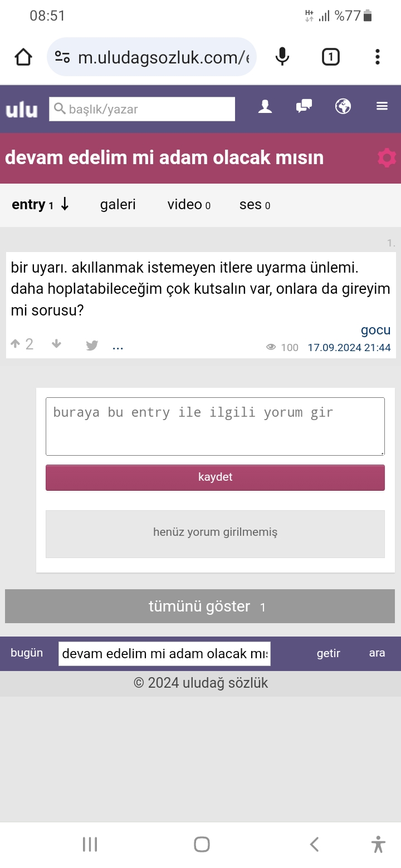Switch to the galeri tab

(118, 205)
